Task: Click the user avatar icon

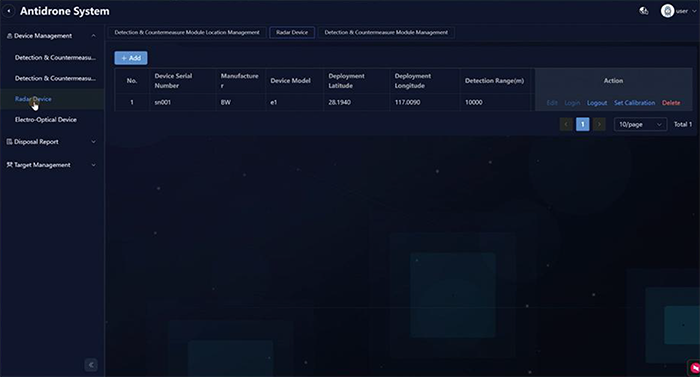Action: coord(667,11)
